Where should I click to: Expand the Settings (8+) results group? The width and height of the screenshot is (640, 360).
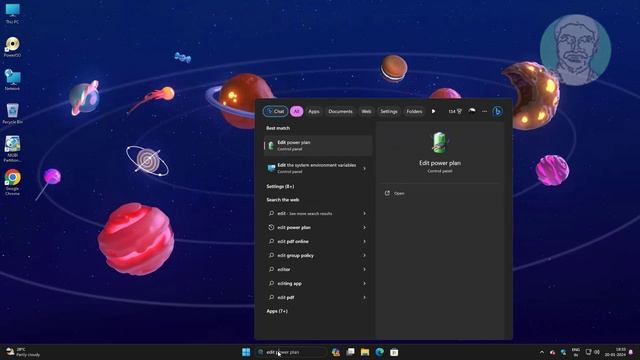point(280,187)
